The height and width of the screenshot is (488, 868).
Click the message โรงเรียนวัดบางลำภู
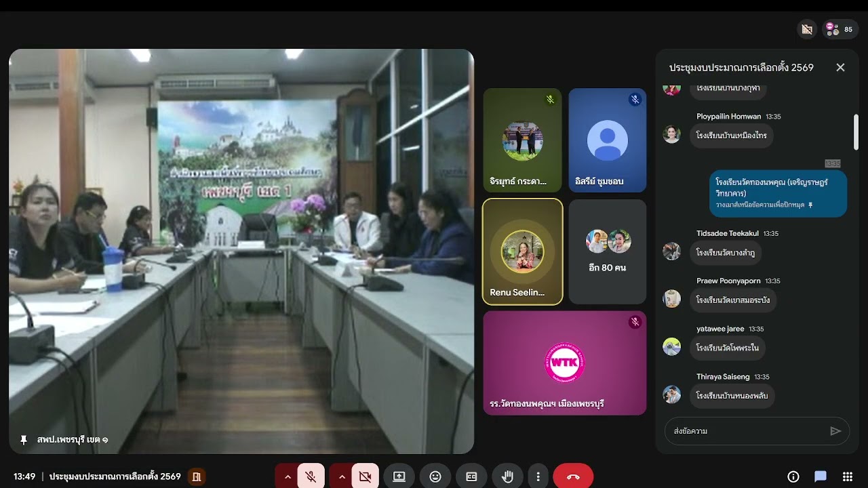pyautogui.click(x=726, y=253)
